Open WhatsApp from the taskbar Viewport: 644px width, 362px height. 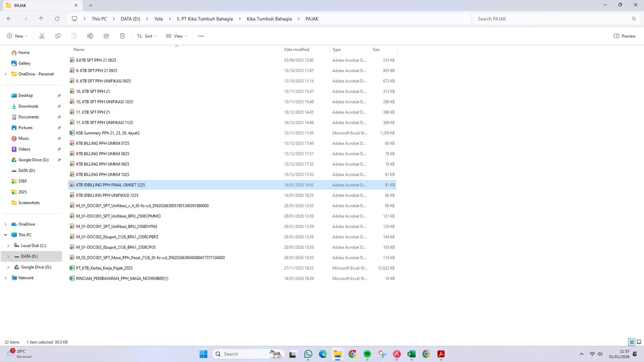coord(308,354)
